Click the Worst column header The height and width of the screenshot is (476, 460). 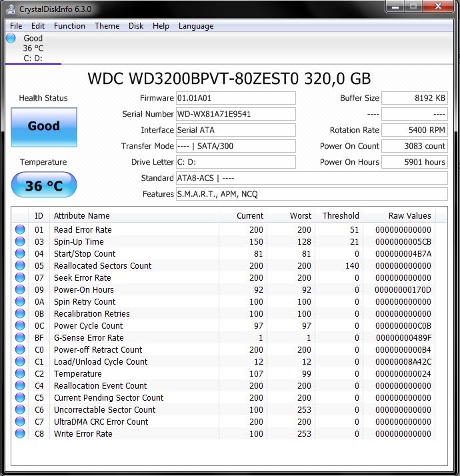click(x=291, y=216)
